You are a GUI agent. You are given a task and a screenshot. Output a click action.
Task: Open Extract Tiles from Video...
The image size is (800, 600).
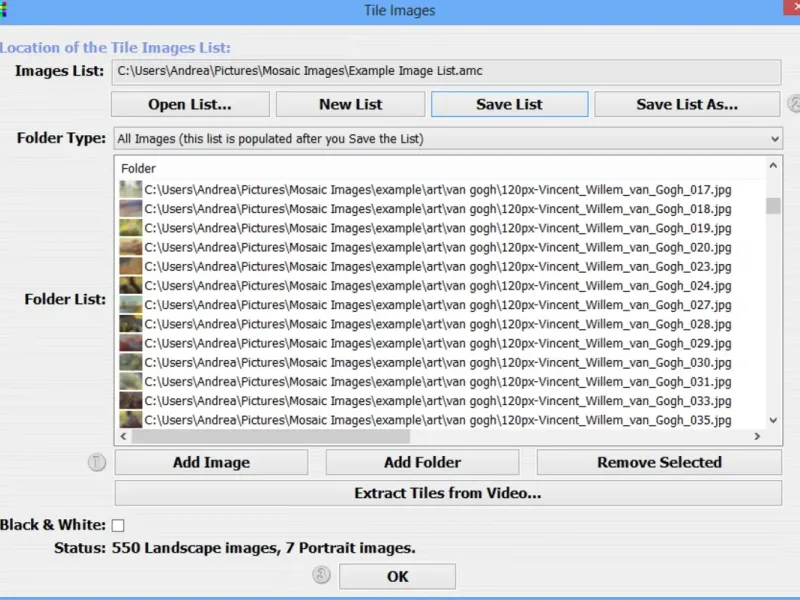pos(448,493)
